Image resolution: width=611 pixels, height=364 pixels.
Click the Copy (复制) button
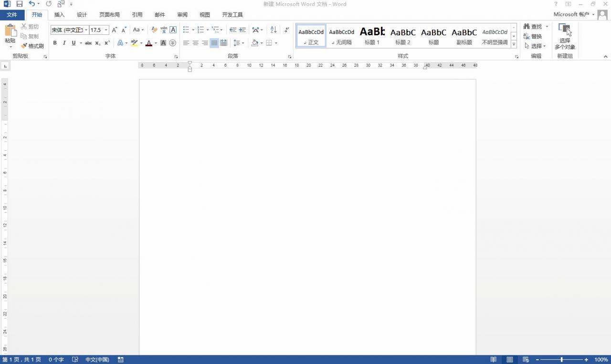[30, 36]
